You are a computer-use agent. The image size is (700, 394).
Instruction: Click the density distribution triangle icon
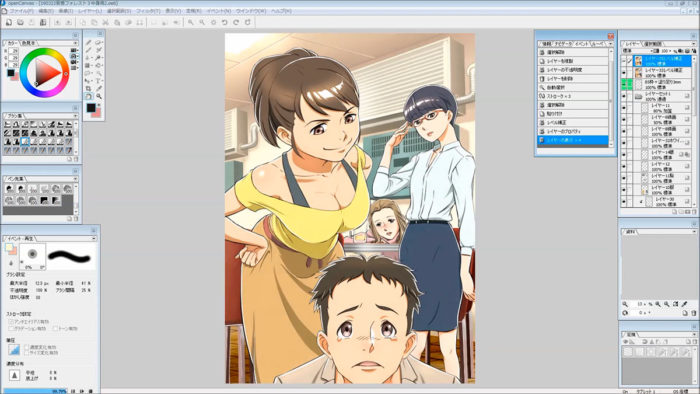pos(14,375)
